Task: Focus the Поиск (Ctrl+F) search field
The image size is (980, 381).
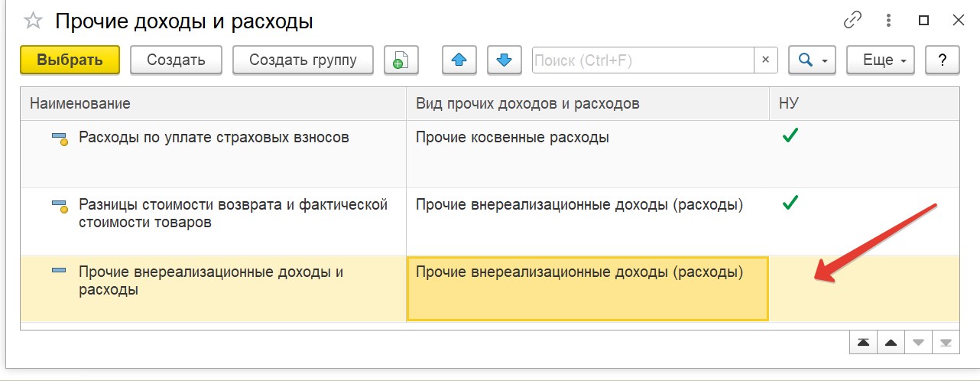Action: (643, 60)
